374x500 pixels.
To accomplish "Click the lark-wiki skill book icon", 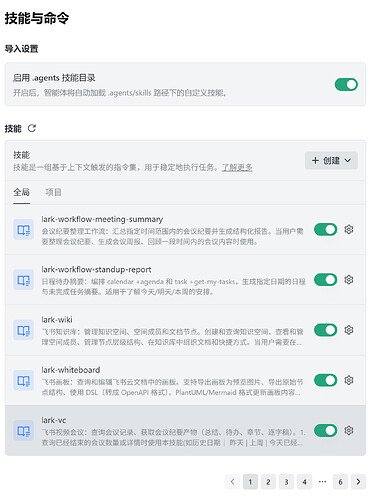I will point(23,330).
